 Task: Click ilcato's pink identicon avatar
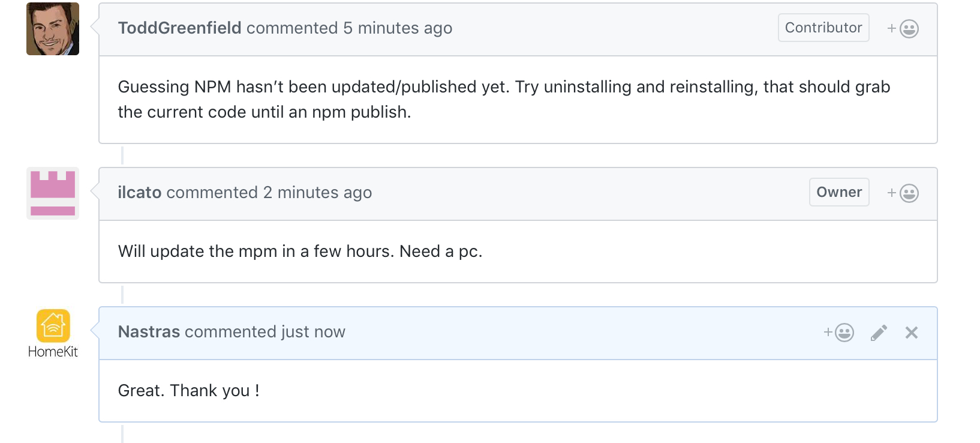click(53, 193)
